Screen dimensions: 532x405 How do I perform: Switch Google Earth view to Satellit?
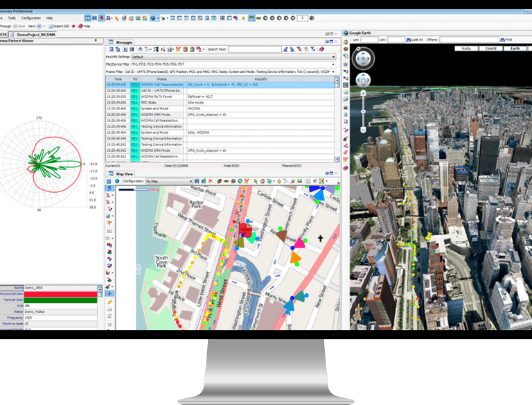(x=490, y=49)
